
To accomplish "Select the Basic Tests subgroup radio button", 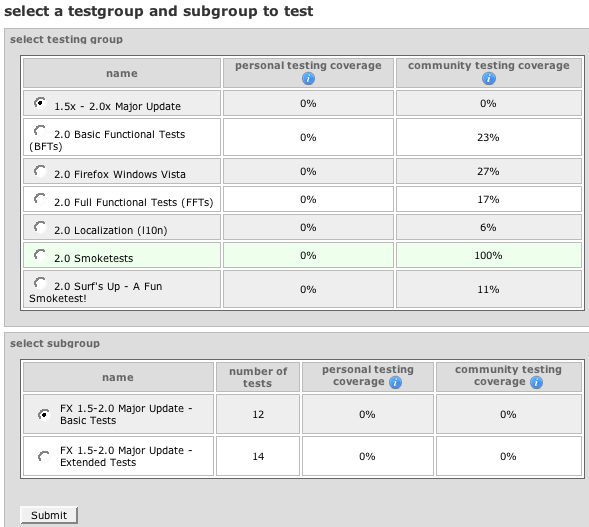I will click(x=44, y=415).
